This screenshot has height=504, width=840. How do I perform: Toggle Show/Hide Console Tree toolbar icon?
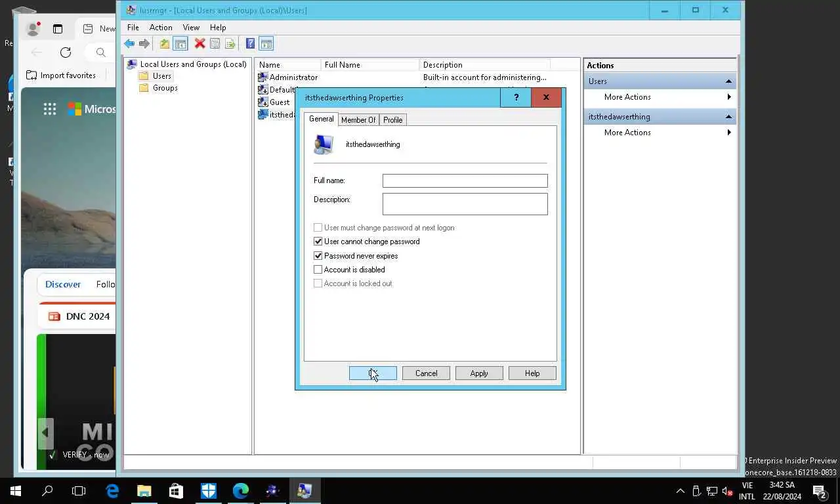point(180,44)
